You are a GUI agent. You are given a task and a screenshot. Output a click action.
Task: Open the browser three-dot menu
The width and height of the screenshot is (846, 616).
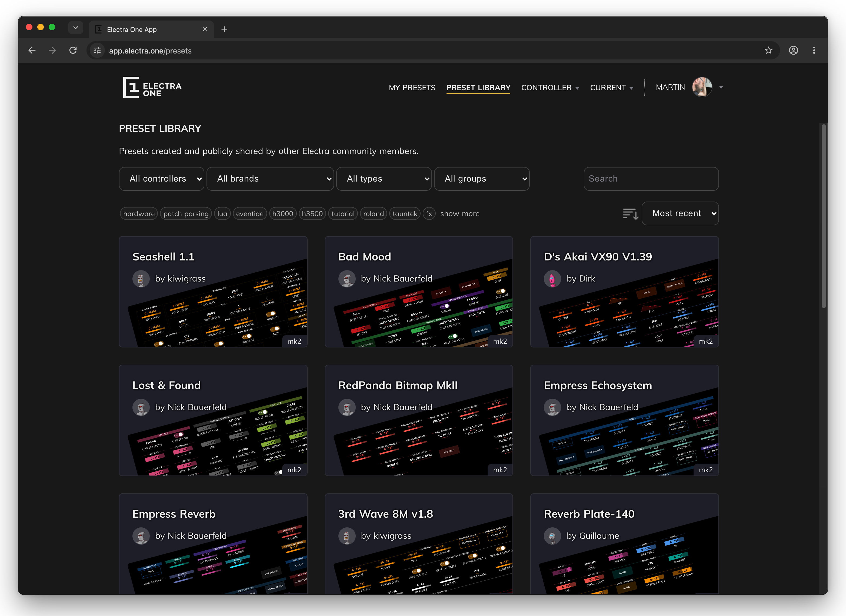click(814, 50)
